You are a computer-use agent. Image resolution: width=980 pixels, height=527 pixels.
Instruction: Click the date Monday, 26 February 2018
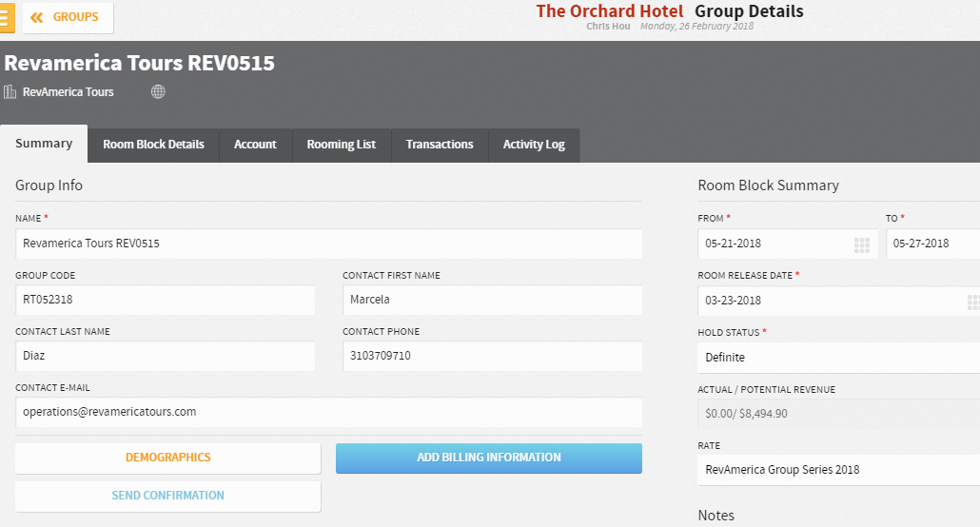click(x=696, y=27)
